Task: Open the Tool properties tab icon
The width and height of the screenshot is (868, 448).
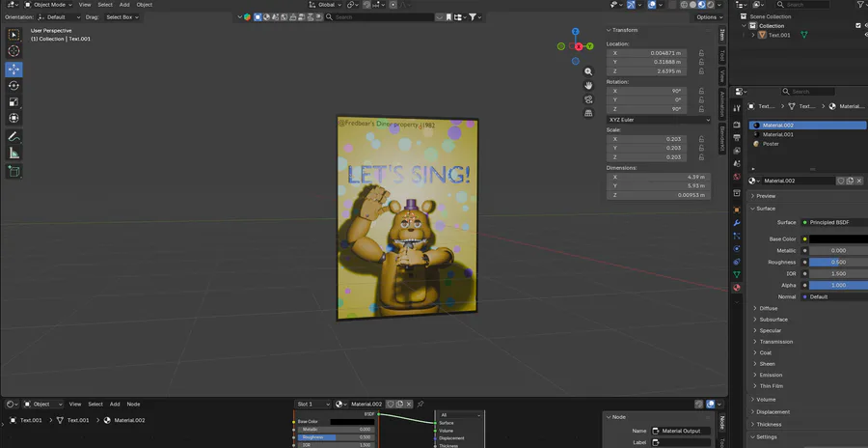Action: (737, 108)
